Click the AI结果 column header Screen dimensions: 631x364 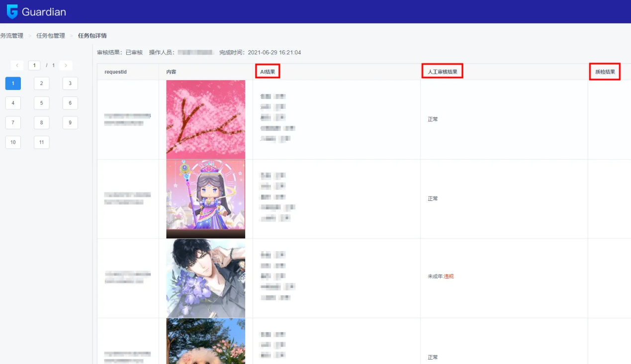click(x=268, y=72)
